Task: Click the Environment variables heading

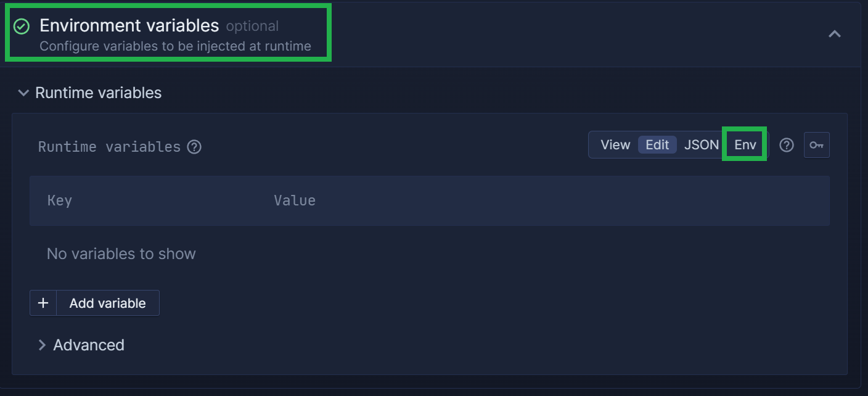Action: click(129, 25)
